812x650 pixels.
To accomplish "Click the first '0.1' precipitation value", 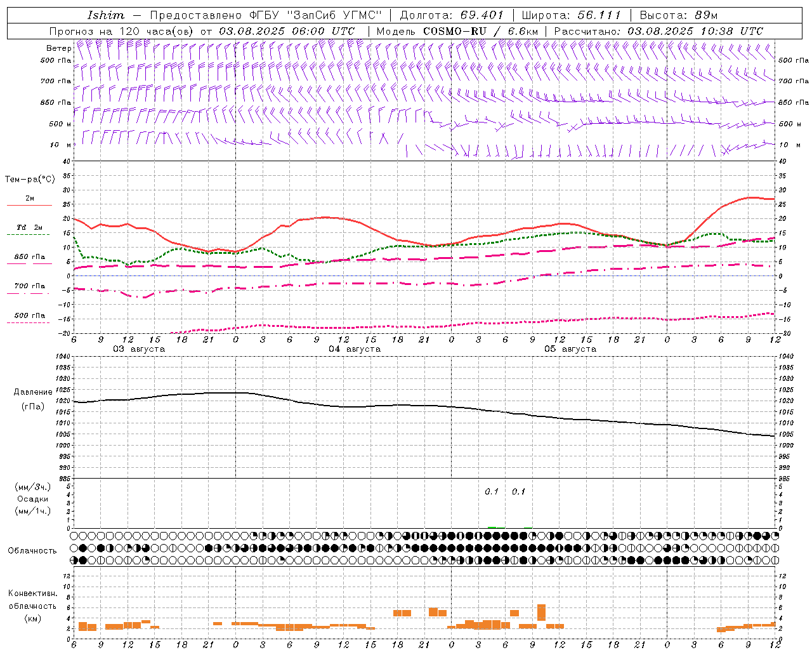I will click(x=492, y=491).
